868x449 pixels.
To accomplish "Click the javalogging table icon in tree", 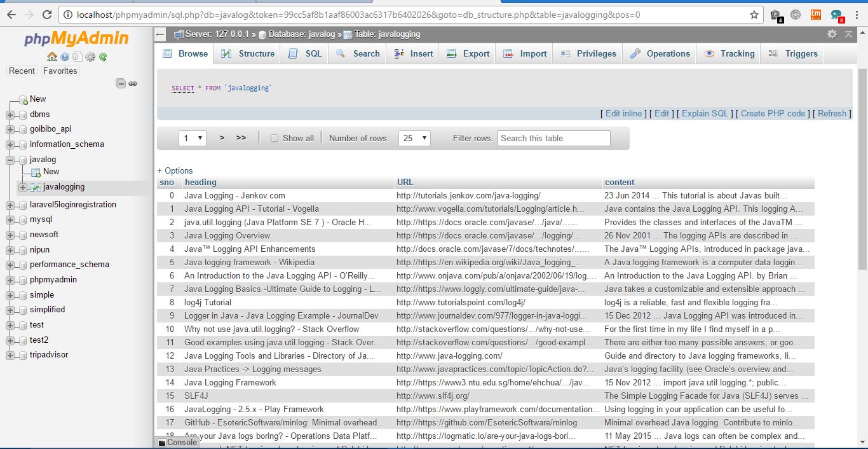I will (x=36, y=187).
